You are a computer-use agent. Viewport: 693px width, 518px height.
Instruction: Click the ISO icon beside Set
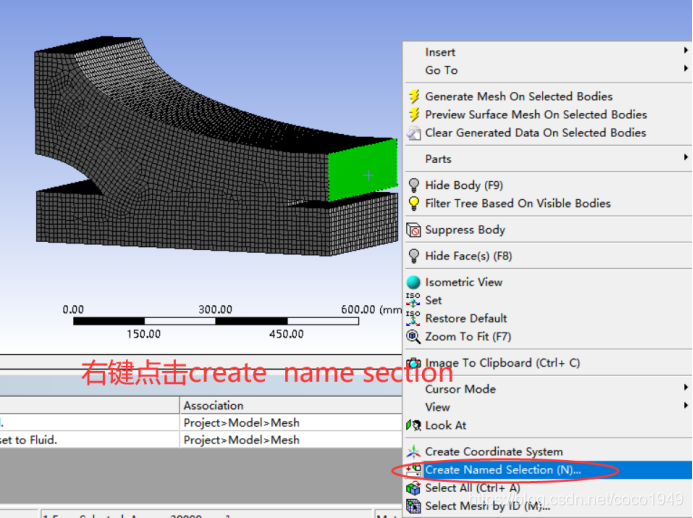tap(413, 300)
